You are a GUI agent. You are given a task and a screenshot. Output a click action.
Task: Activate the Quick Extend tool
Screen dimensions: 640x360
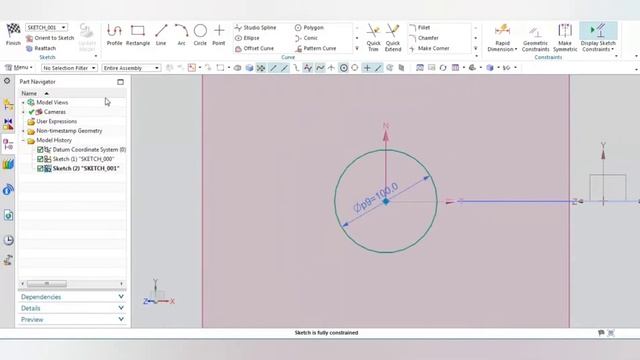[393, 38]
